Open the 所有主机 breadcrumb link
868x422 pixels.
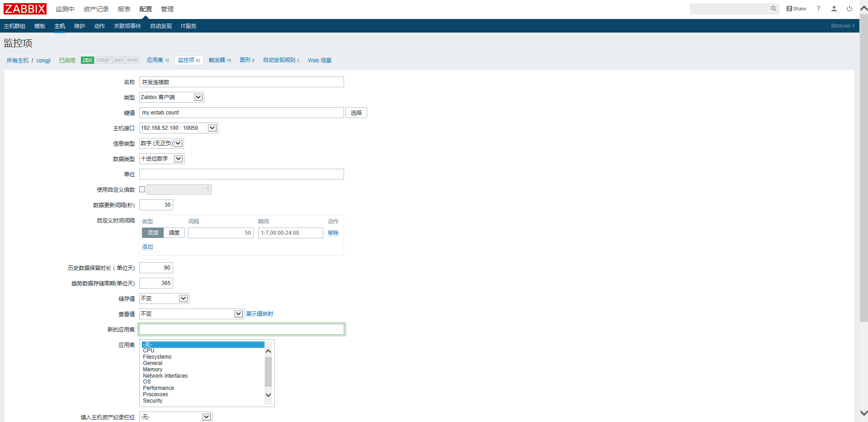click(18, 61)
